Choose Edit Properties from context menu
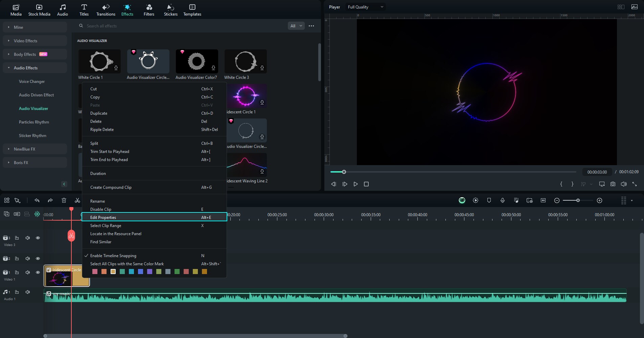The height and width of the screenshot is (338, 644). click(x=103, y=218)
